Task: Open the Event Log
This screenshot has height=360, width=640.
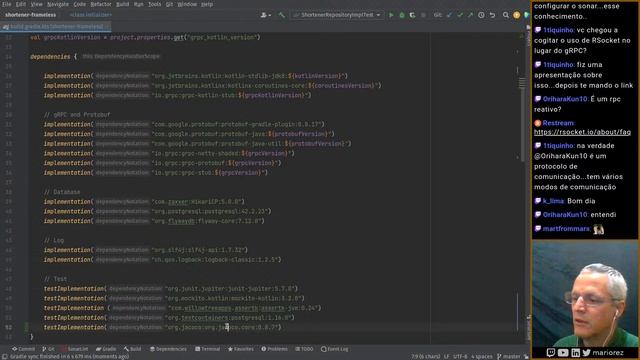Action: [x=335, y=349]
